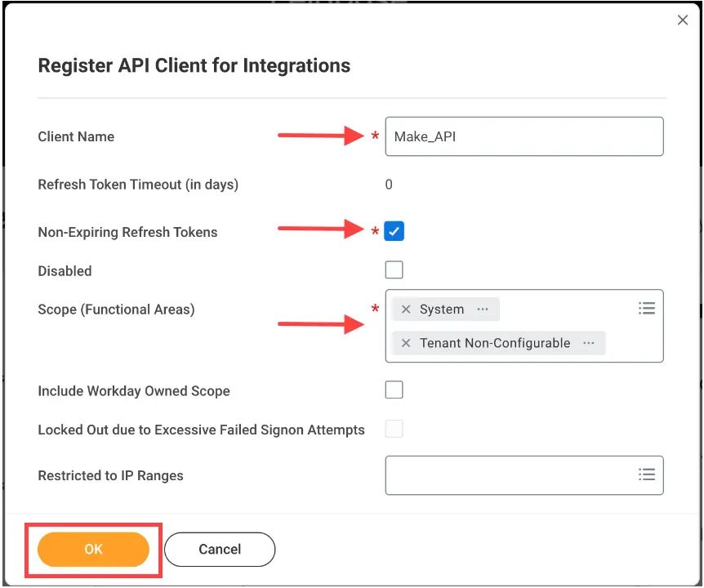Select the System scope tag

[x=442, y=310]
